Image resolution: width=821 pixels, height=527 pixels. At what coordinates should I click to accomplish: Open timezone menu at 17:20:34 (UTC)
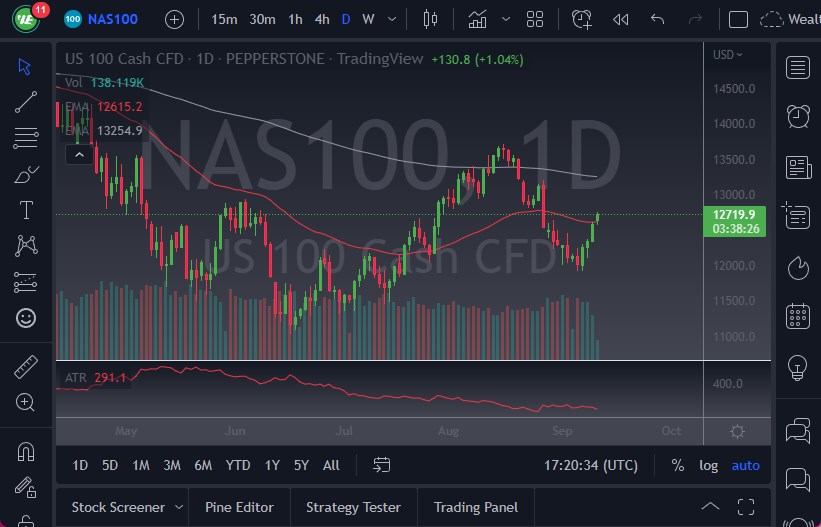coord(591,466)
